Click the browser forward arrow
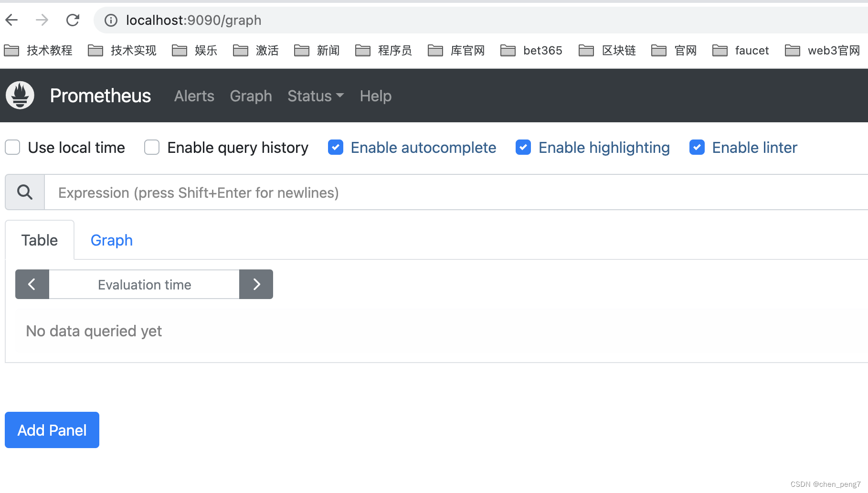The height and width of the screenshot is (493, 868). (x=42, y=20)
